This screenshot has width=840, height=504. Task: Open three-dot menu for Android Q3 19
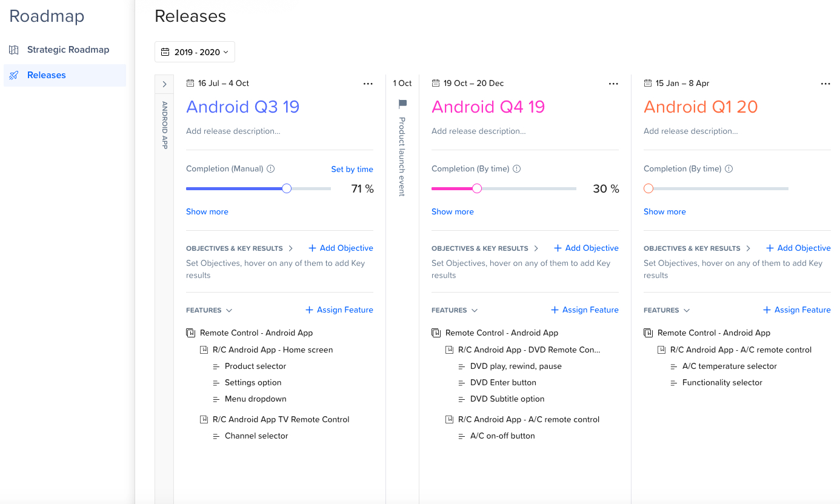click(368, 84)
